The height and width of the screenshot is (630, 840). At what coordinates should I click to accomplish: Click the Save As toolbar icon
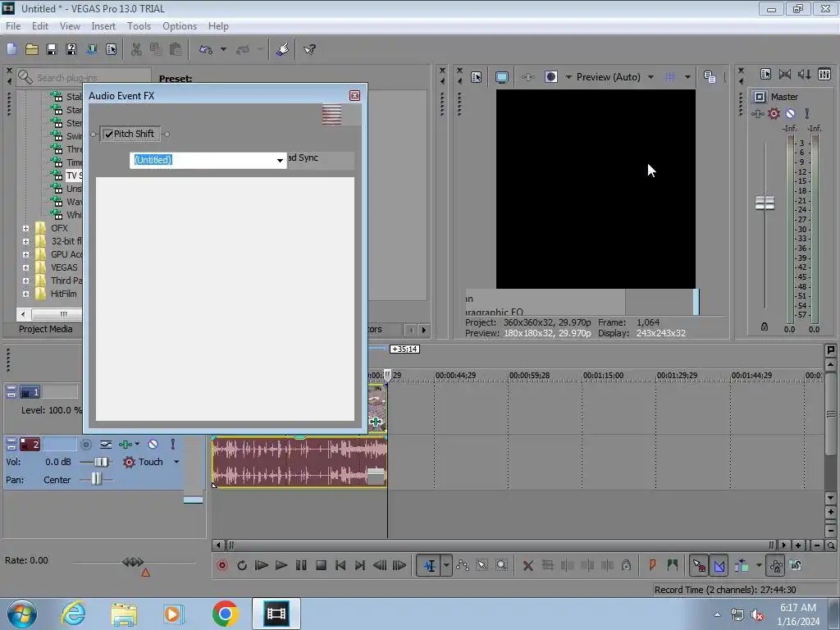[x=71, y=49]
